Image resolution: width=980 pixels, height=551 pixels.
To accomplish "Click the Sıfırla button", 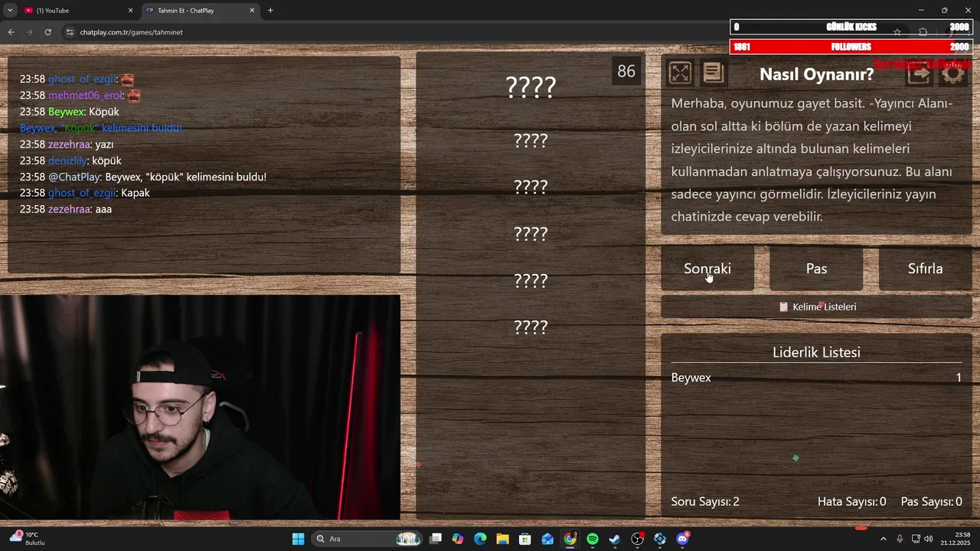I will (x=925, y=269).
